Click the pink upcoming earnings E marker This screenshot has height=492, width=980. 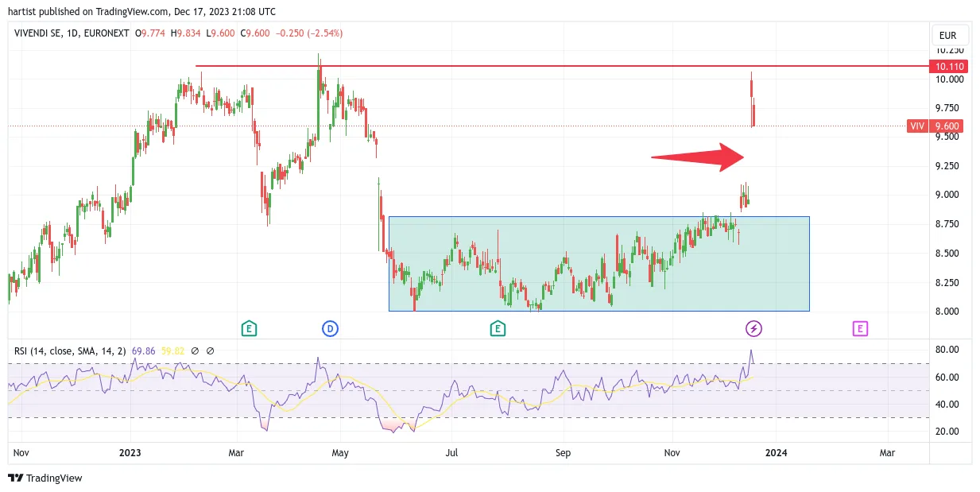point(859,328)
